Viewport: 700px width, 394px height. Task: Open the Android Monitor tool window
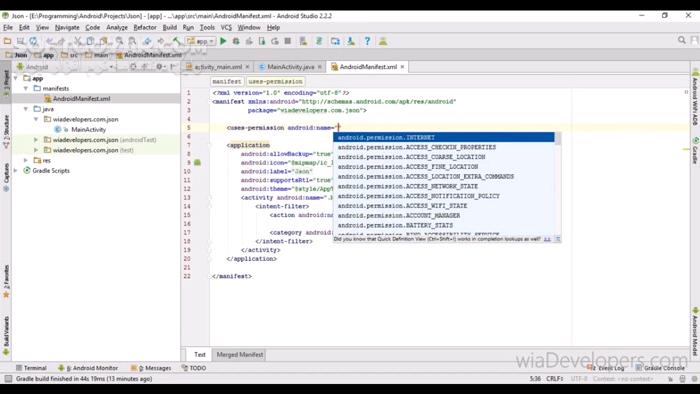pyautogui.click(x=88, y=368)
